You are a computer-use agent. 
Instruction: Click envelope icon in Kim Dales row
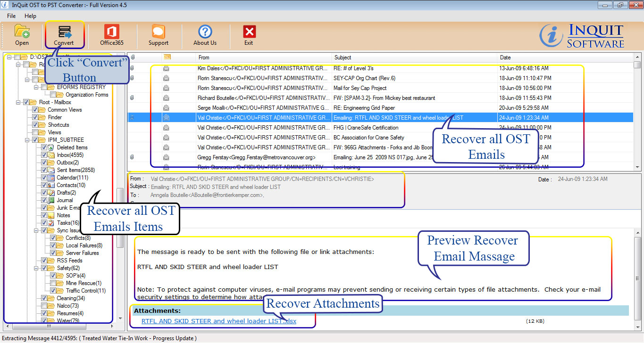(166, 68)
